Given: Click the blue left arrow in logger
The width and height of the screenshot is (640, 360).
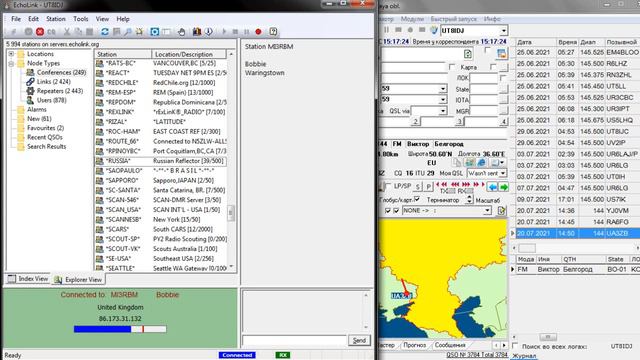Looking at the screenshot, I should tap(493, 187).
